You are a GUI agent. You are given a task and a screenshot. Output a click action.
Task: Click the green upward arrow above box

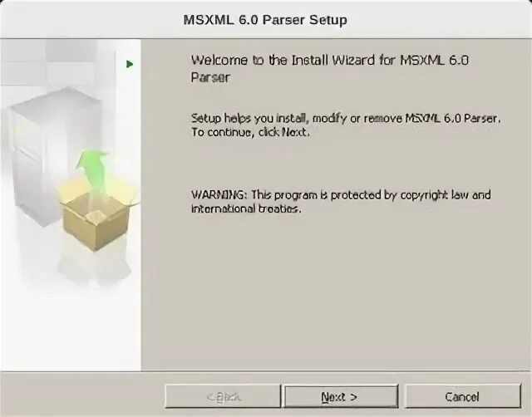click(91, 168)
